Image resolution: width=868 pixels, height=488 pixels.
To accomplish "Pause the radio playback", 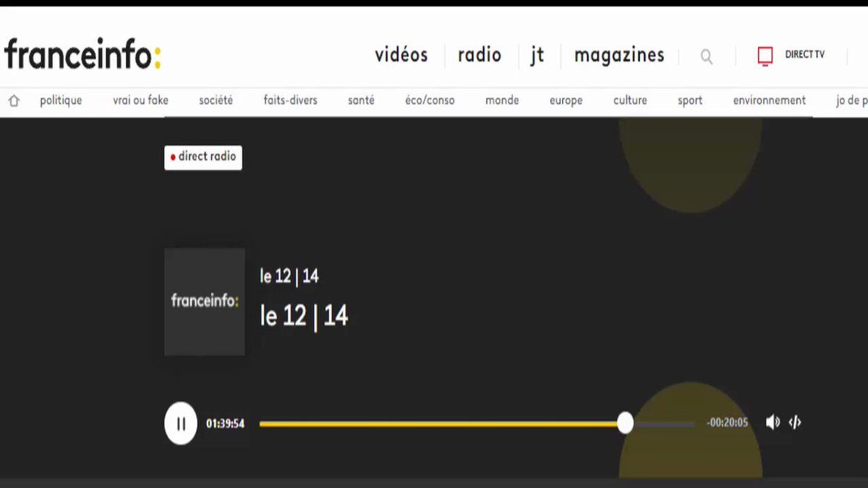I will coord(181,423).
